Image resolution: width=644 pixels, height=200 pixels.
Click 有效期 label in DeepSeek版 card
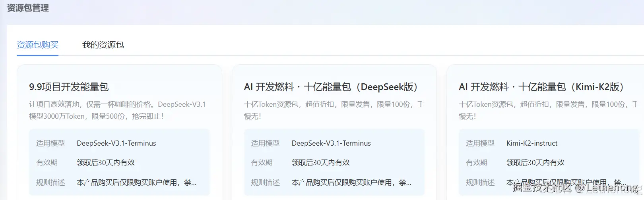click(262, 163)
